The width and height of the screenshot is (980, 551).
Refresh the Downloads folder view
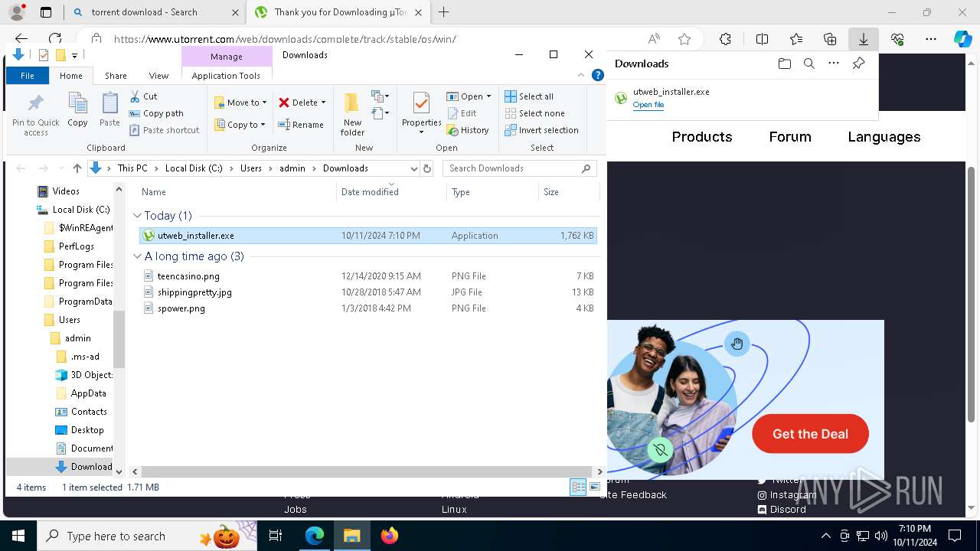[x=427, y=168]
